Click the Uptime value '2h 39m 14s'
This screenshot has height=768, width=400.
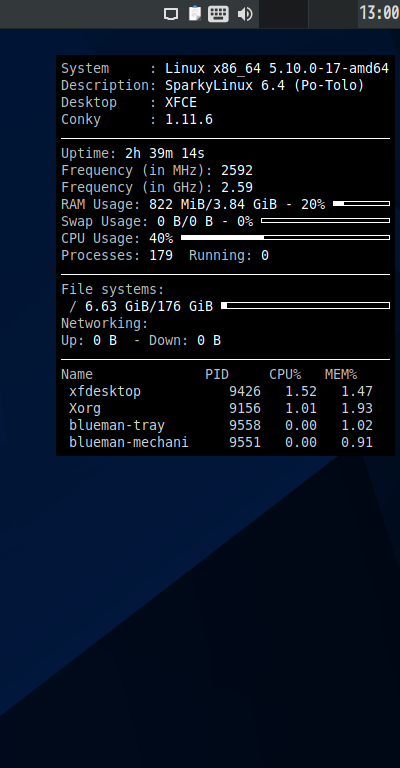[165, 153]
